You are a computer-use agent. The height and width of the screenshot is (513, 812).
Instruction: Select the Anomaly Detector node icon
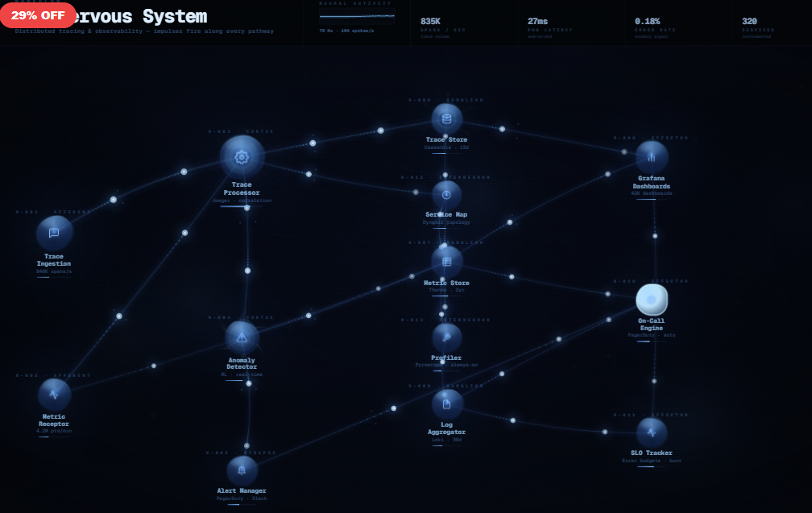[x=242, y=338]
